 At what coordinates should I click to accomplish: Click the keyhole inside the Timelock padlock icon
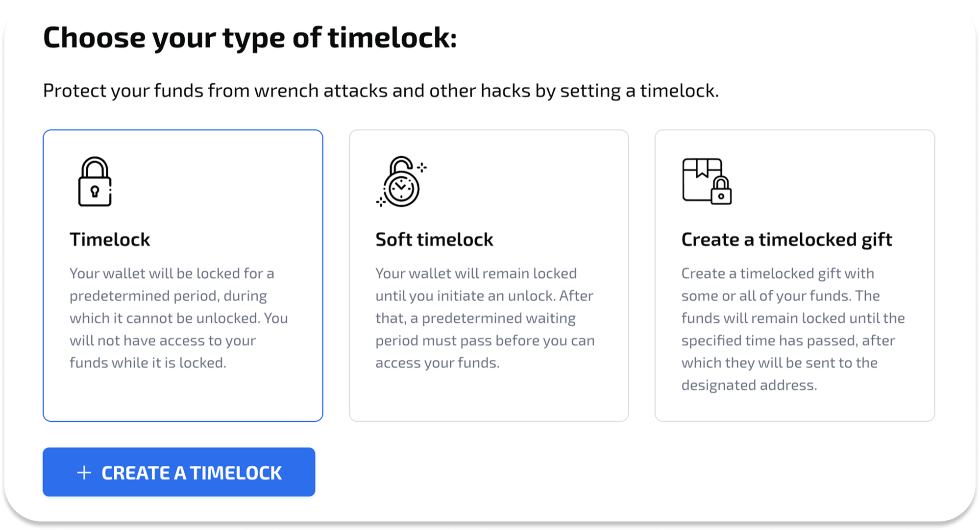[95, 191]
